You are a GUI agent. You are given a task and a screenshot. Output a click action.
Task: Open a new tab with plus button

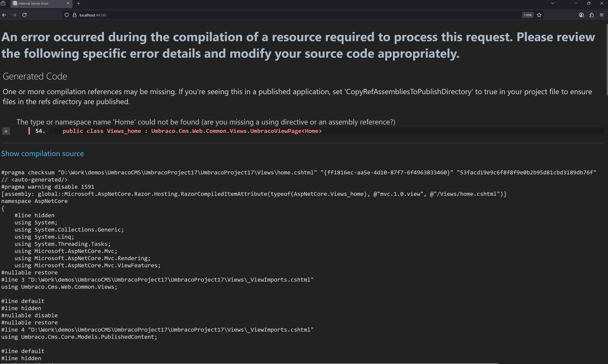click(79, 3)
